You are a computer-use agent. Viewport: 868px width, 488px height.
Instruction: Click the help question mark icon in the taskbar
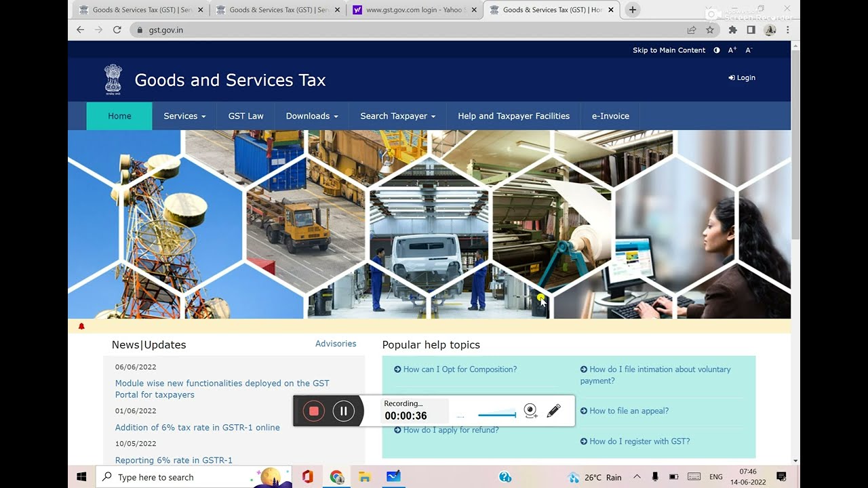[505, 477]
